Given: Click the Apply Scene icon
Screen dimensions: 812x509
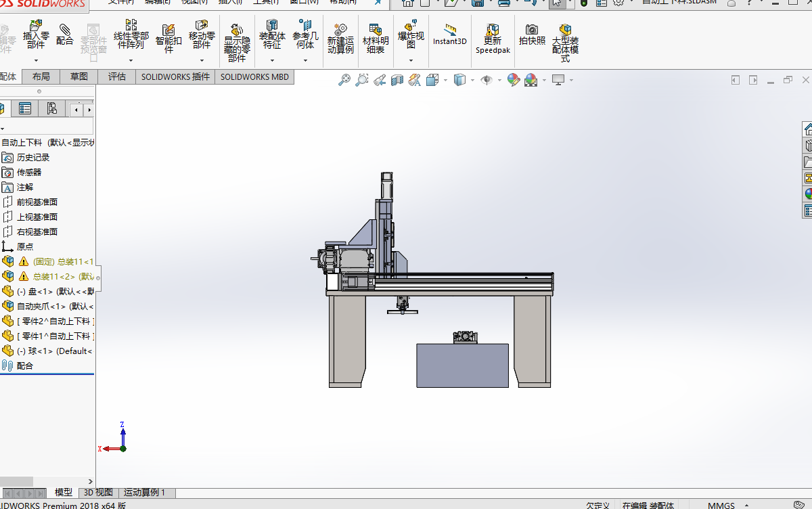Looking at the screenshot, I should click(531, 80).
